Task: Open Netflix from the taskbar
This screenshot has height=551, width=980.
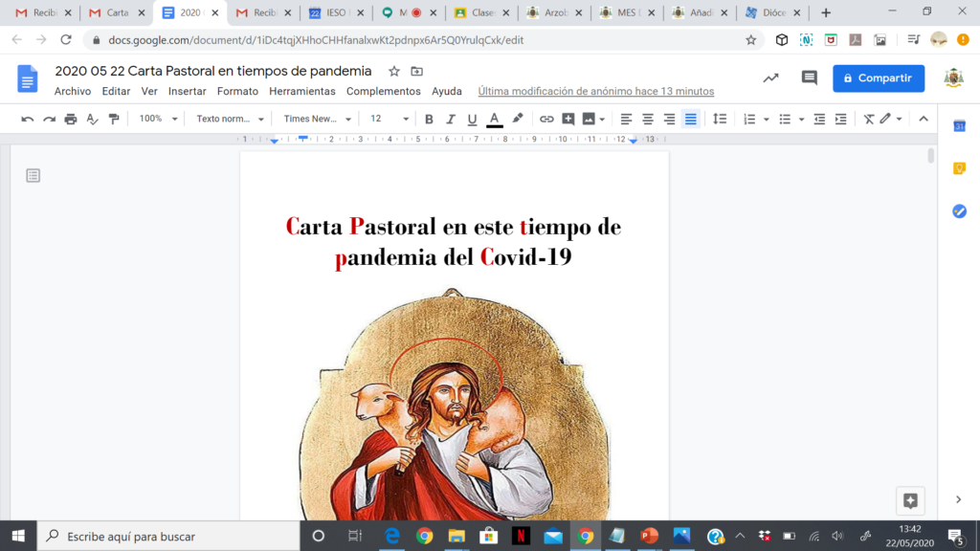Action: 521,536
